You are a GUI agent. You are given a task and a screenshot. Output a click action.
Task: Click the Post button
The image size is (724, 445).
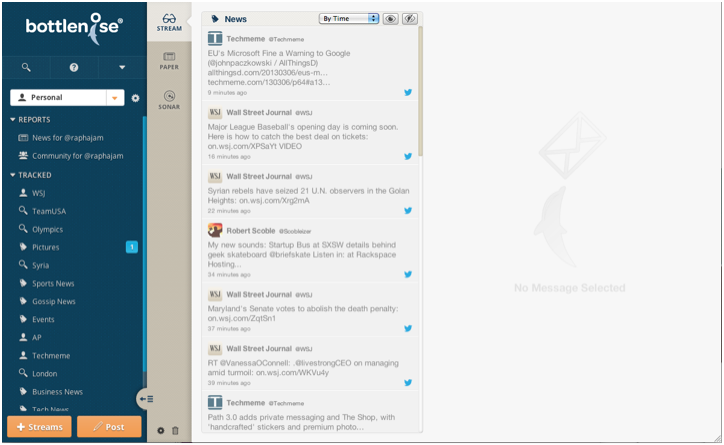[109, 427]
